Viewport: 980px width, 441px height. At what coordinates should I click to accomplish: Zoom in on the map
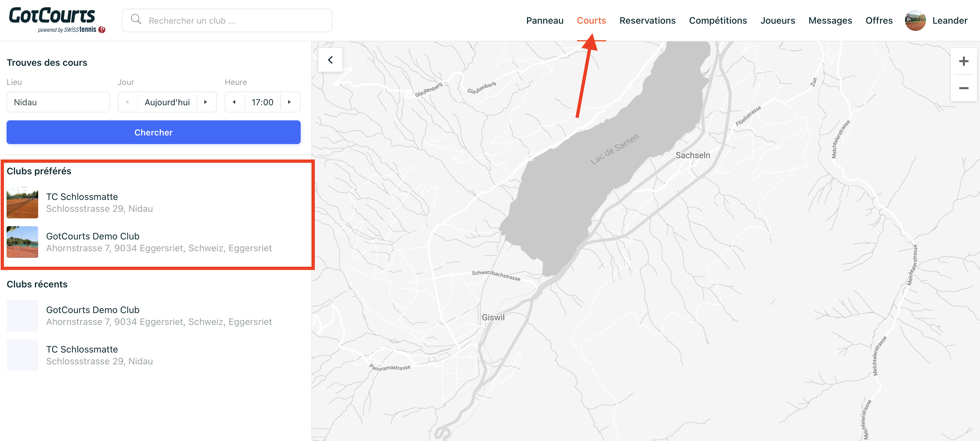click(x=963, y=61)
